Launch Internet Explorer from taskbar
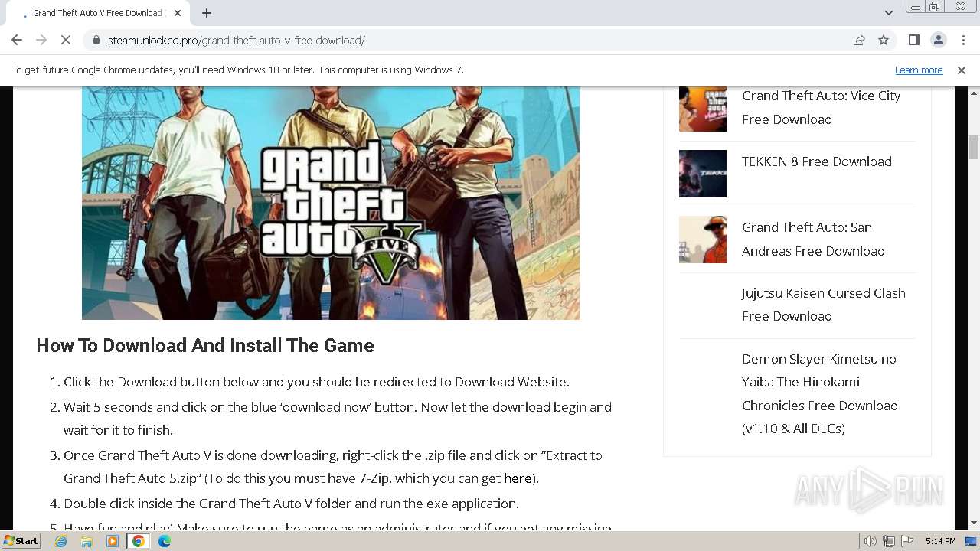 [60, 541]
